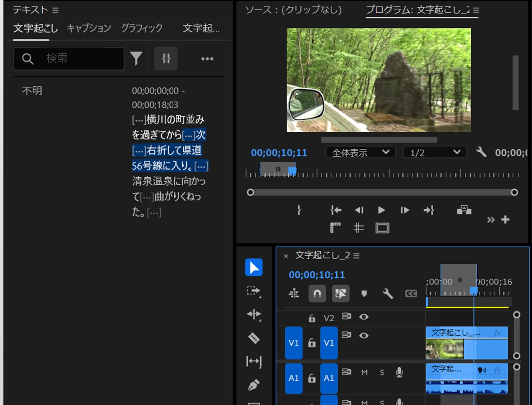
Task: Toggle rulers display icon
Action: (x=335, y=228)
